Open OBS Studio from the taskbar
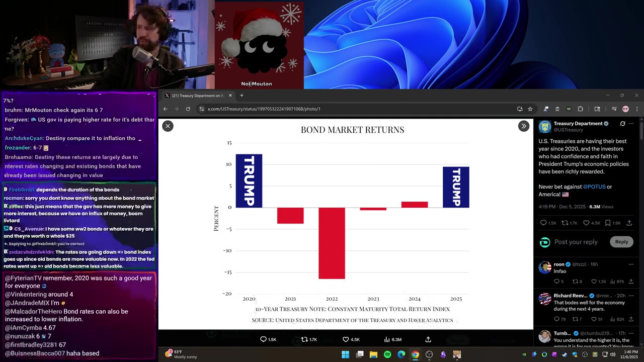644x362 pixels. point(429,354)
